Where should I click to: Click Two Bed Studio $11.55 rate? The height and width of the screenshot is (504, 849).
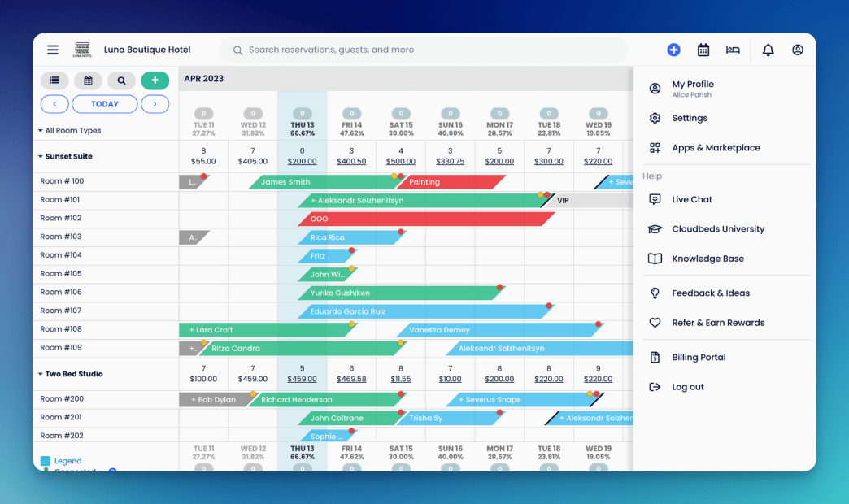coord(401,379)
